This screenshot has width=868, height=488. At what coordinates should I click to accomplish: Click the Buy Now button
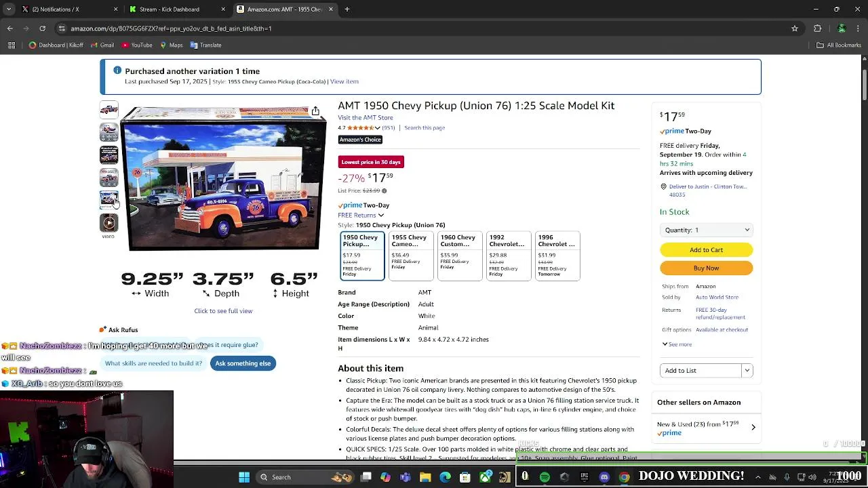pos(706,268)
